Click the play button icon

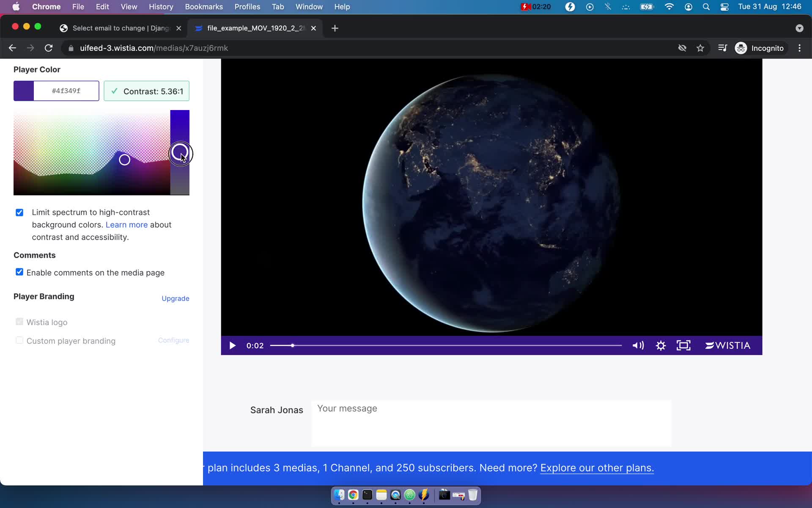(231, 345)
